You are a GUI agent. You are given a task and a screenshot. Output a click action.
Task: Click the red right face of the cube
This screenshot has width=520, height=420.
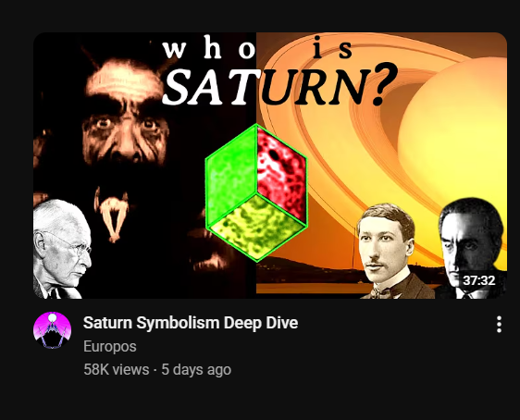click(x=281, y=175)
